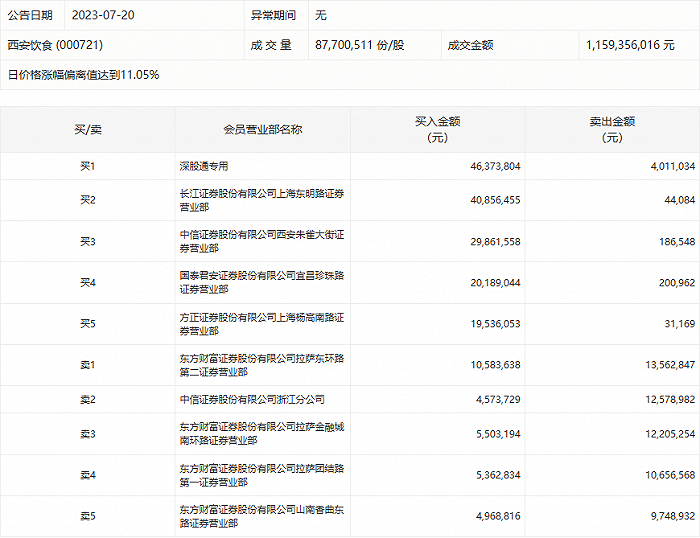700x538 pixels.
Task: Select the 卖4 row label
Action: (88, 475)
